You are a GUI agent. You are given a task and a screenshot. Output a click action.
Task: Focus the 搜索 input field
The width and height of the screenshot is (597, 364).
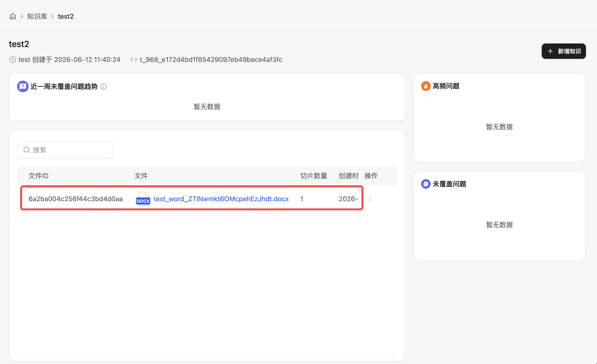pyautogui.click(x=65, y=150)
